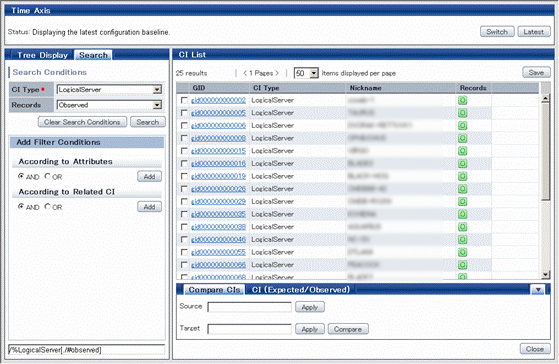Select the observed-record icon for gid00000000026
559x364 pixels.
point(462,189)
